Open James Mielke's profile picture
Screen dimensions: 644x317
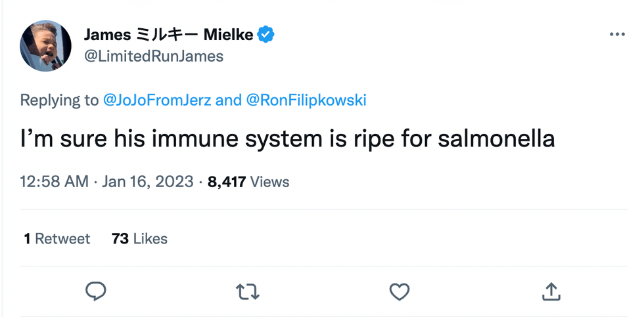click(x=45, y=45)
